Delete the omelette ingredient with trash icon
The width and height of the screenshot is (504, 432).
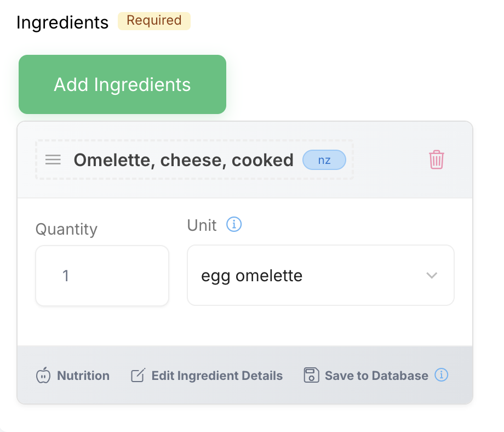pos(436,160)
